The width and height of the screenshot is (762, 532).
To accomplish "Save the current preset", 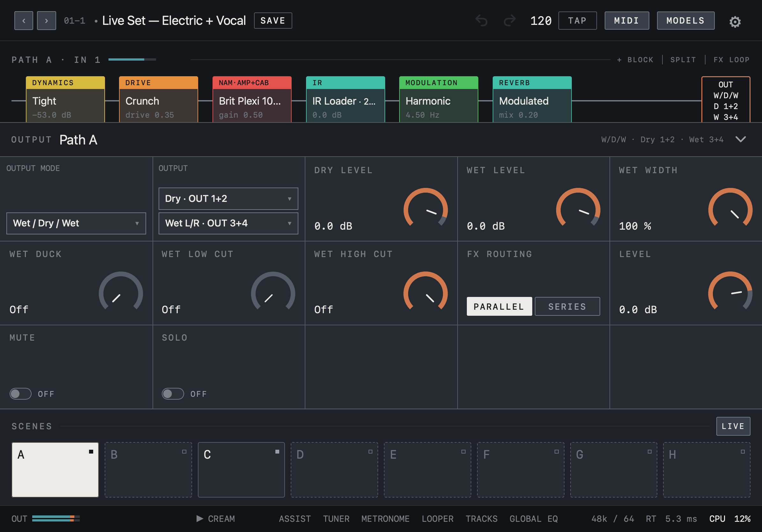I will (273, 20).
